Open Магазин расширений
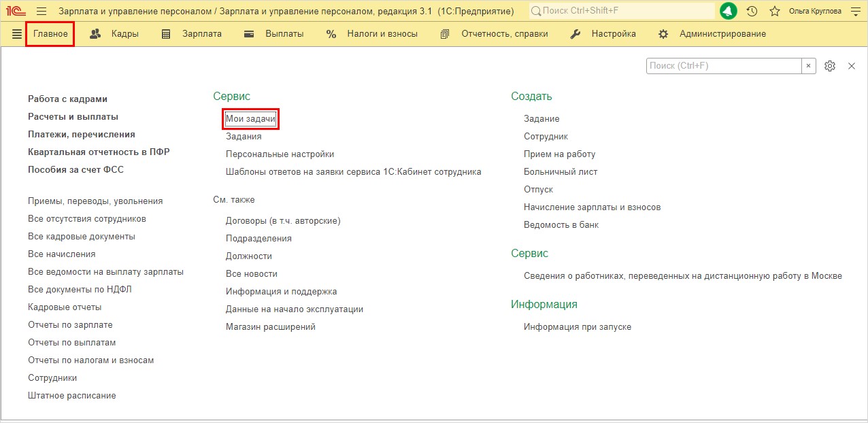The width and height of the screenshot is (868, 423). click(x=271, y=327)
